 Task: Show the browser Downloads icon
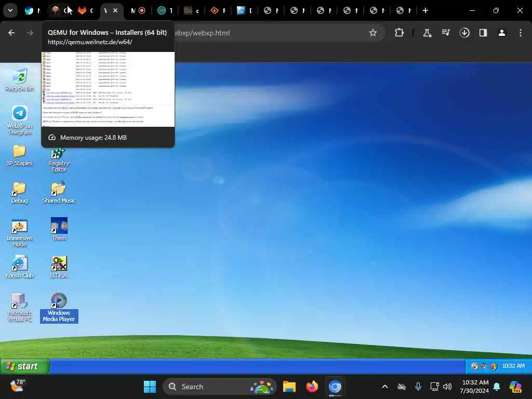(464, 33)
